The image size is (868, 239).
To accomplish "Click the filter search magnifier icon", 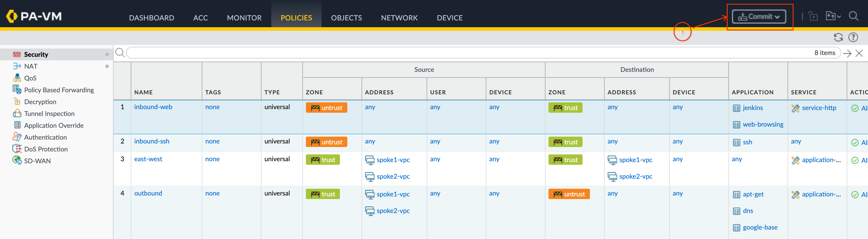I will [120, 53].
